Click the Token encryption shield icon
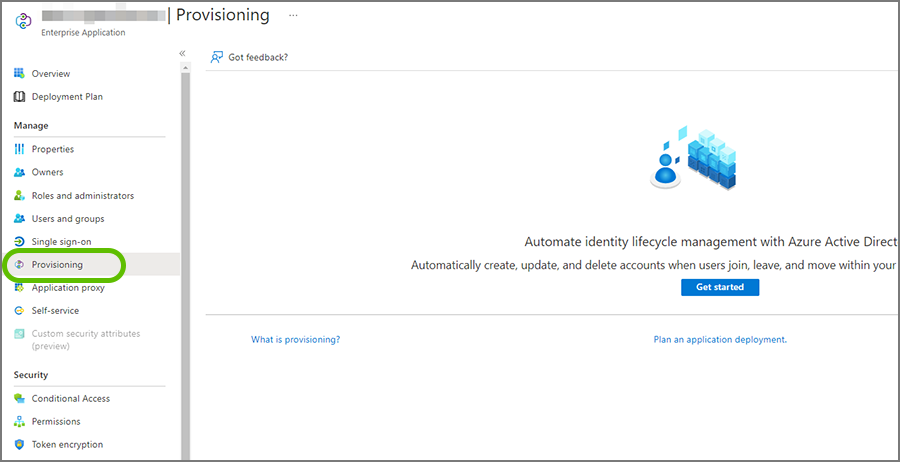 click(x=20, y=444)
